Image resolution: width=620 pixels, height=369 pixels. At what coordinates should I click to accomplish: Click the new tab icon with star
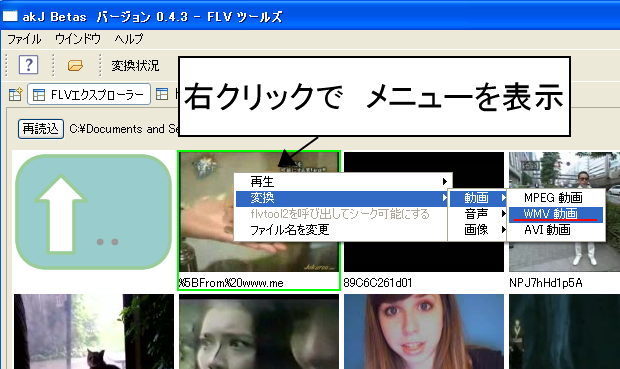point(15,95)
